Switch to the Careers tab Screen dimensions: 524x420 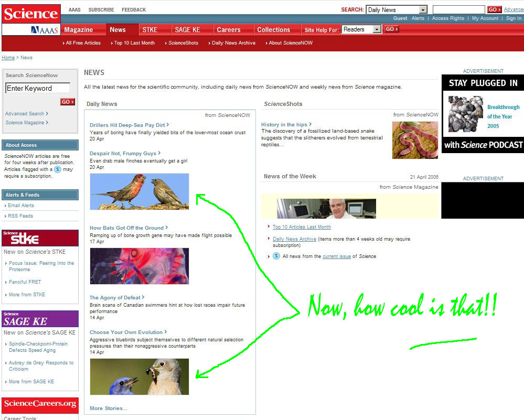(229, 30)
